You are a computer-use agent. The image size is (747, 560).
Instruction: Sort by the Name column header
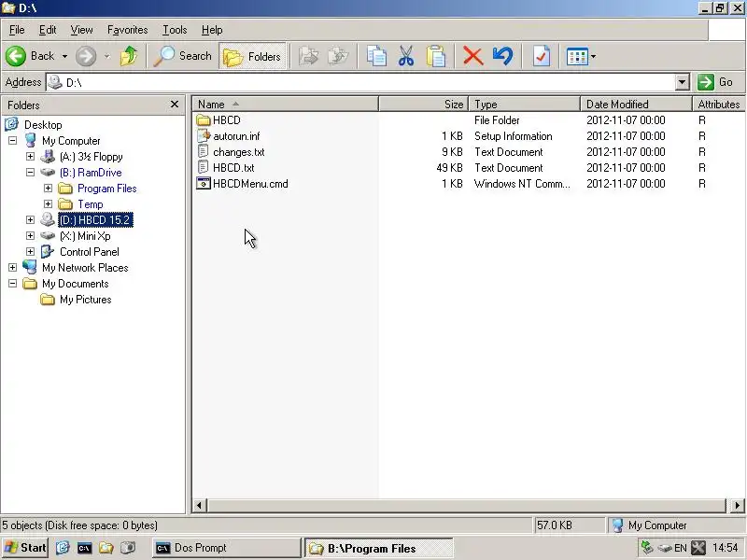click(286, 105)
